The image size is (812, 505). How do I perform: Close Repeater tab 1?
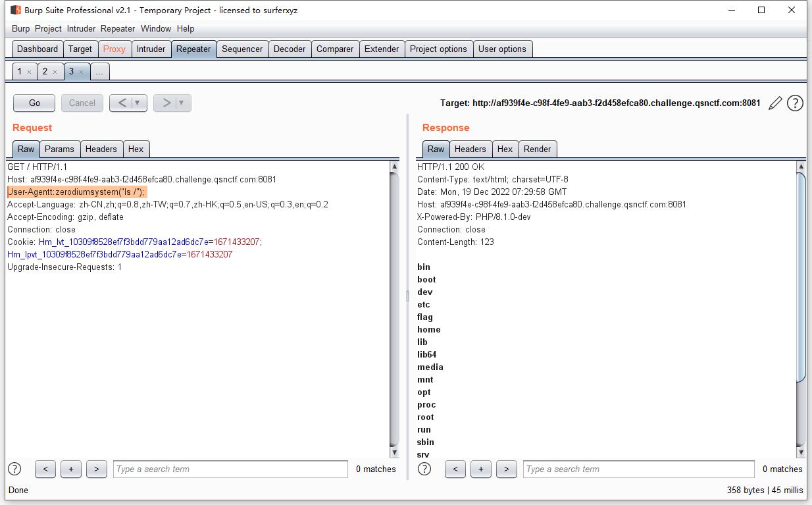coord(29,72)
